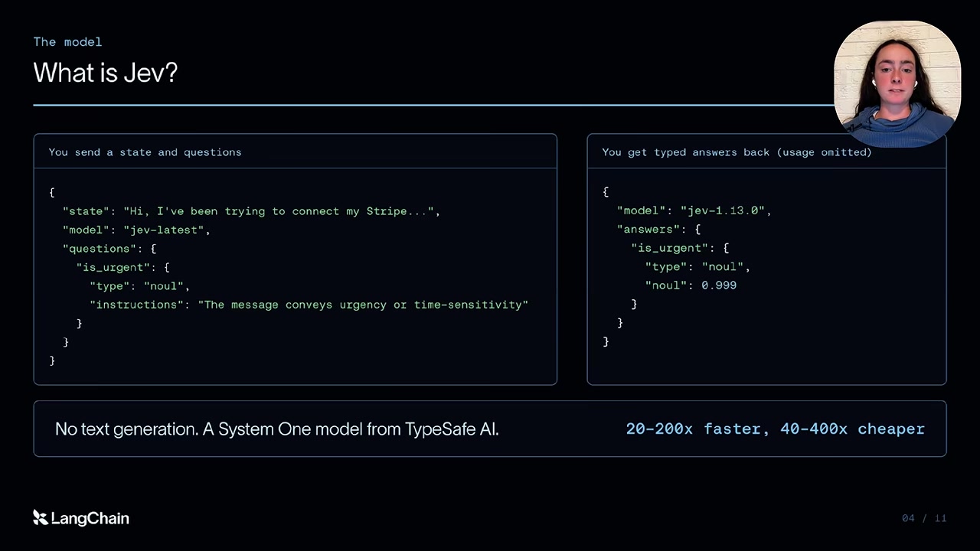The image size is (980, 551).
Task: Click "20-200x faster, 40-400x cheaper" text
Action: coord(775,429)
